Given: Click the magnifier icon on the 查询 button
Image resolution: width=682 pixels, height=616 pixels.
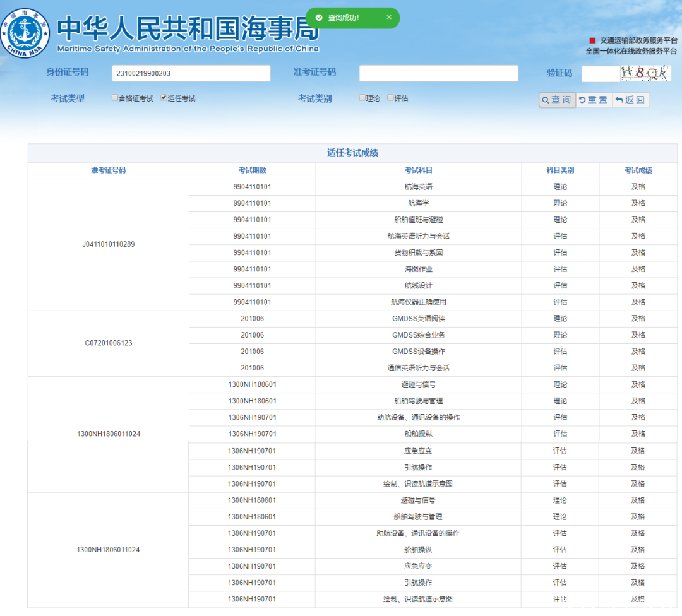Looking at the screenshot, I should (545, 100).
